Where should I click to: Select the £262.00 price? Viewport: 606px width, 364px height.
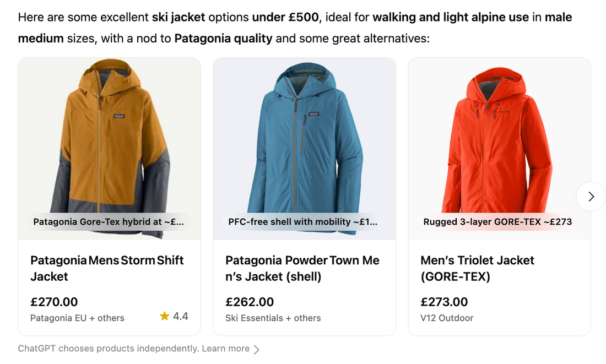click(x=250, y=302)
